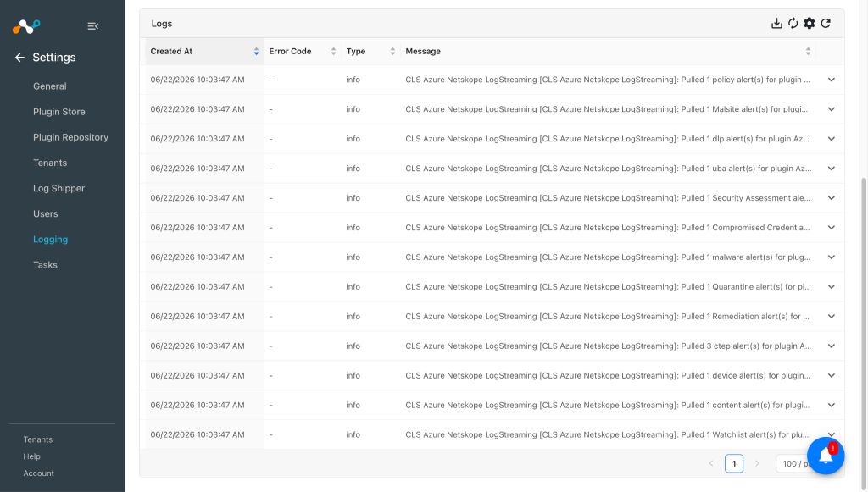Open the Users settings page
Screen dimensions: 868x492
pos(46,214)
